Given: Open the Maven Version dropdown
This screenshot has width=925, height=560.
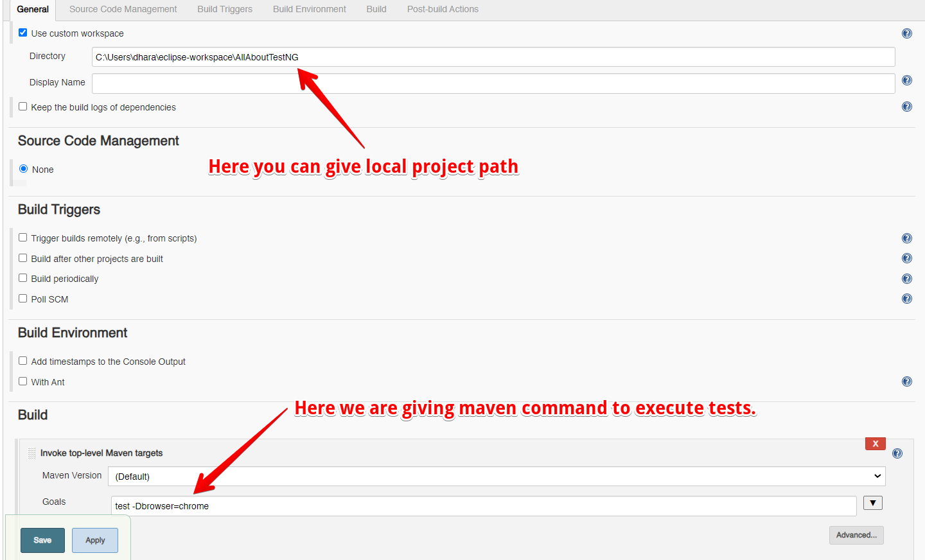Looking at the screenshot, I should coord(877,476).
